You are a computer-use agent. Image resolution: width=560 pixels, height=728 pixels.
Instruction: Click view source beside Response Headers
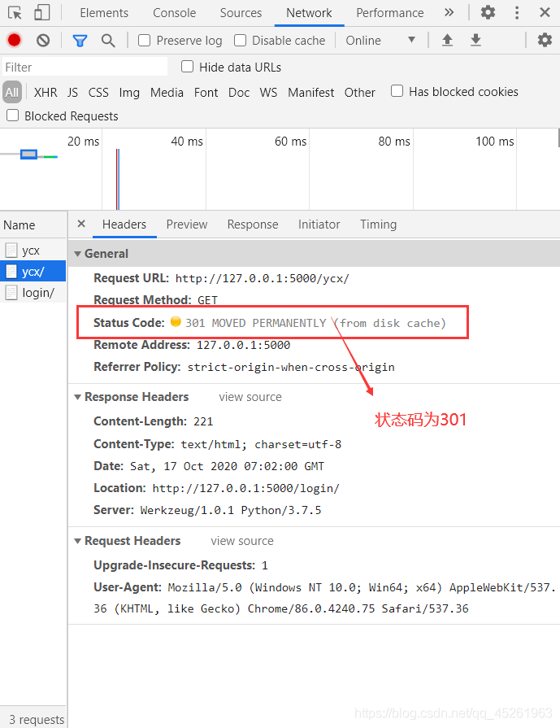point(250,397)
